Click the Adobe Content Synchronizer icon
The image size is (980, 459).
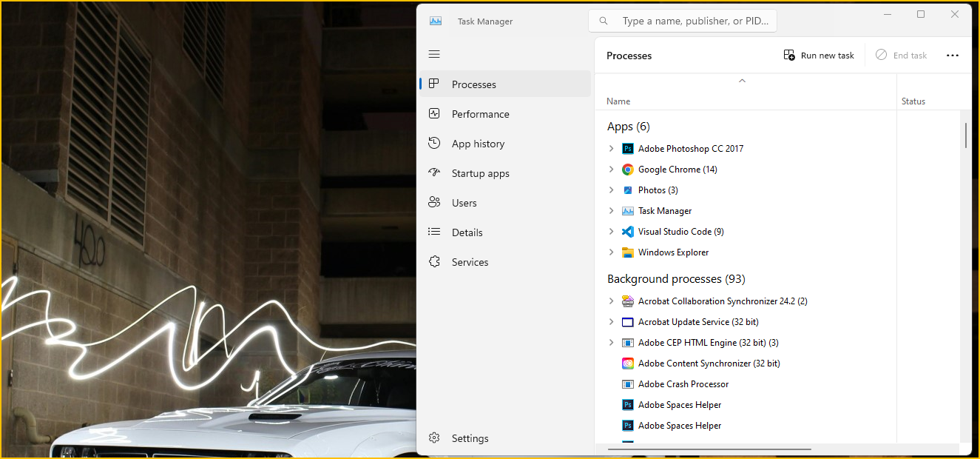click(628, 363)
